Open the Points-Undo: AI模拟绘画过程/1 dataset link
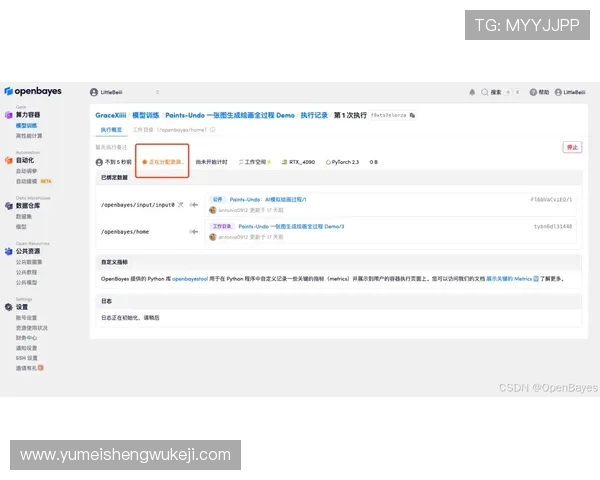Viewport: 600px width, 480px height. point(268,200)
